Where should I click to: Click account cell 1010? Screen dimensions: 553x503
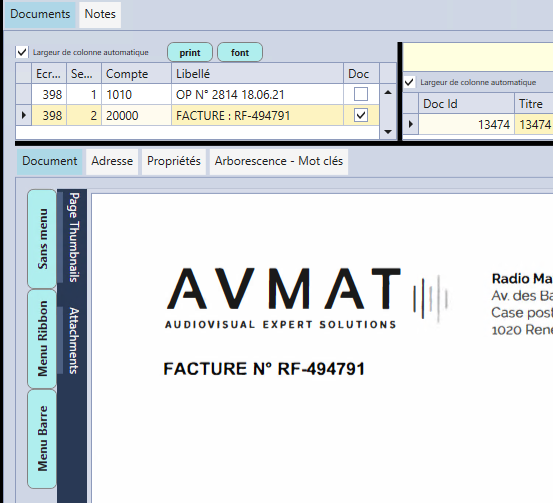pyautogui.click(x=136, y=95)
